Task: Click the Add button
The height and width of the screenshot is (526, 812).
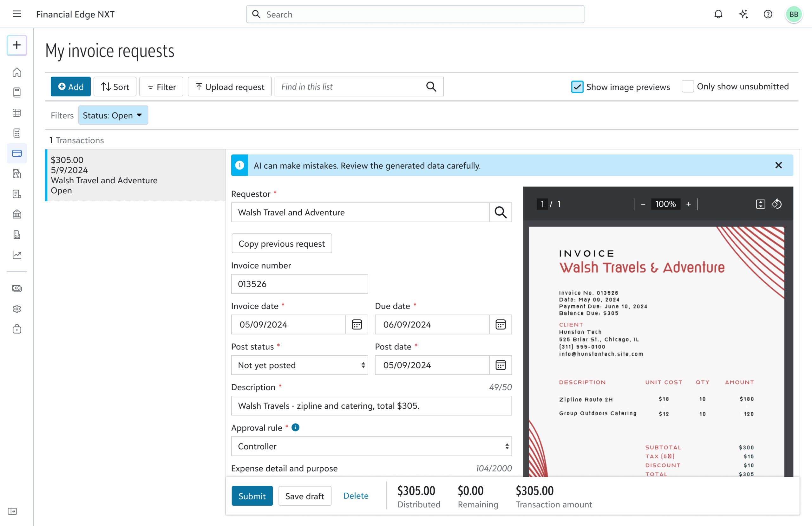Action: pos(71,87)
